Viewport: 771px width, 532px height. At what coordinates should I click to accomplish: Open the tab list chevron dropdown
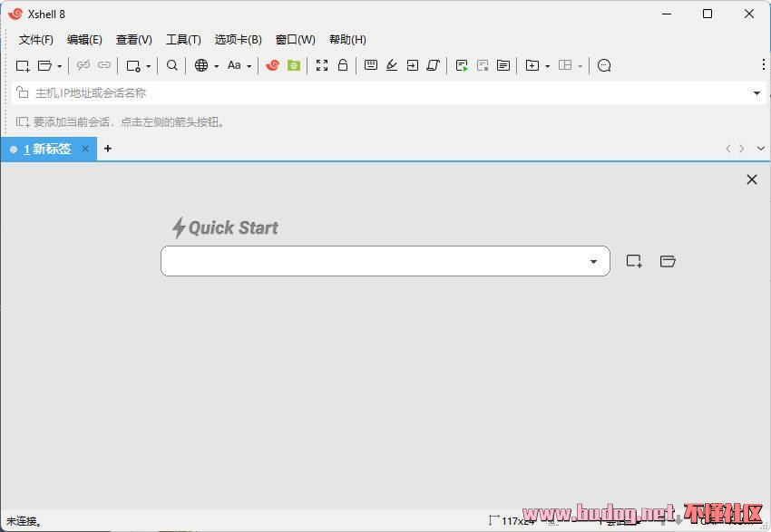pyautogui.click(x=761, y=149)
